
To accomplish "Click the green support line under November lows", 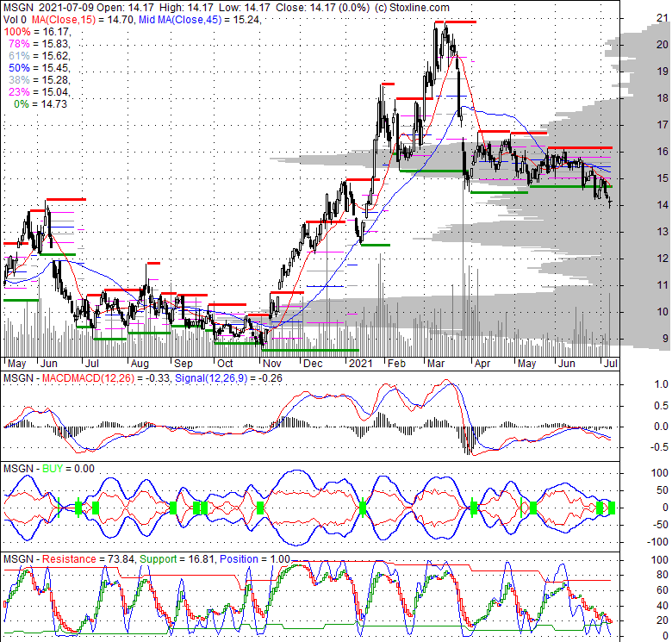I will pos(310,350).
